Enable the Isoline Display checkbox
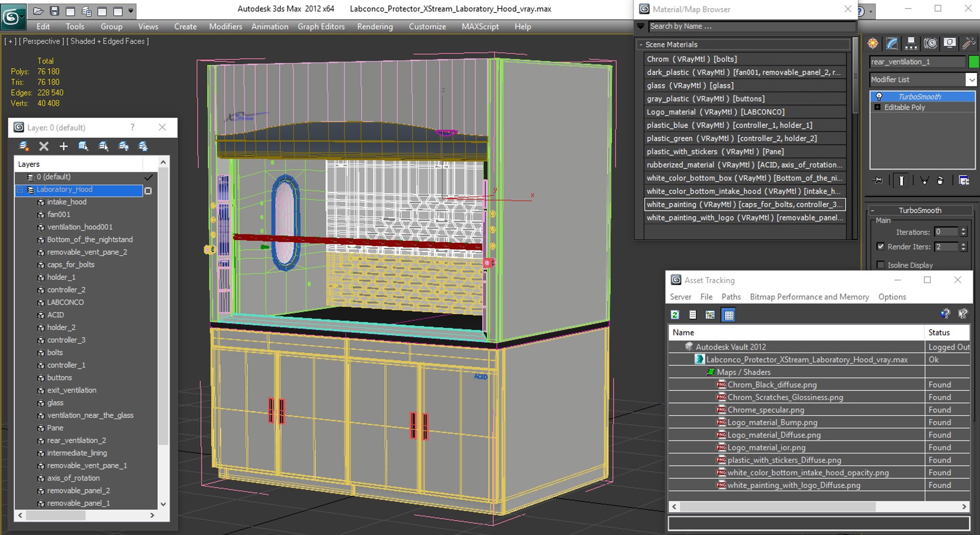Viewport: 980px width, 535px height. (x=880, y=265)
